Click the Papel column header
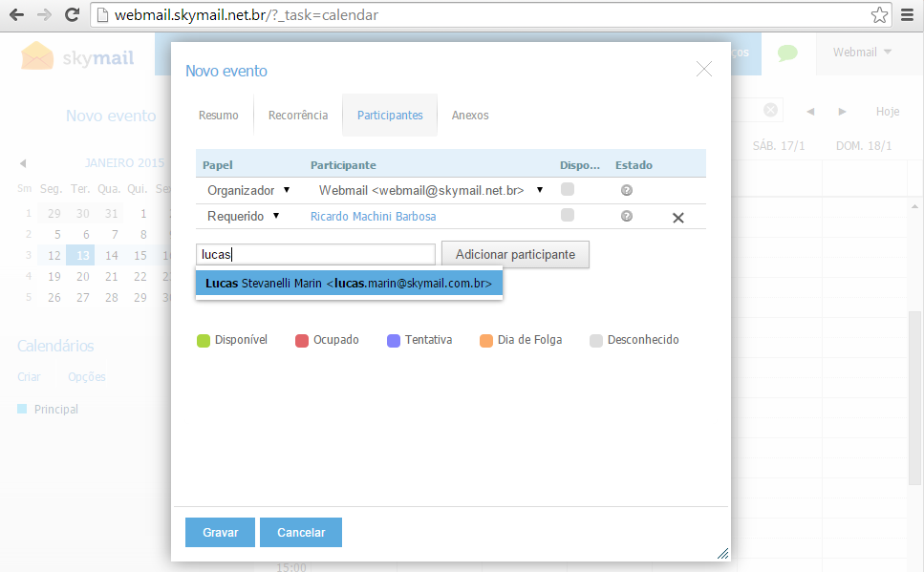 pos(218,165)
